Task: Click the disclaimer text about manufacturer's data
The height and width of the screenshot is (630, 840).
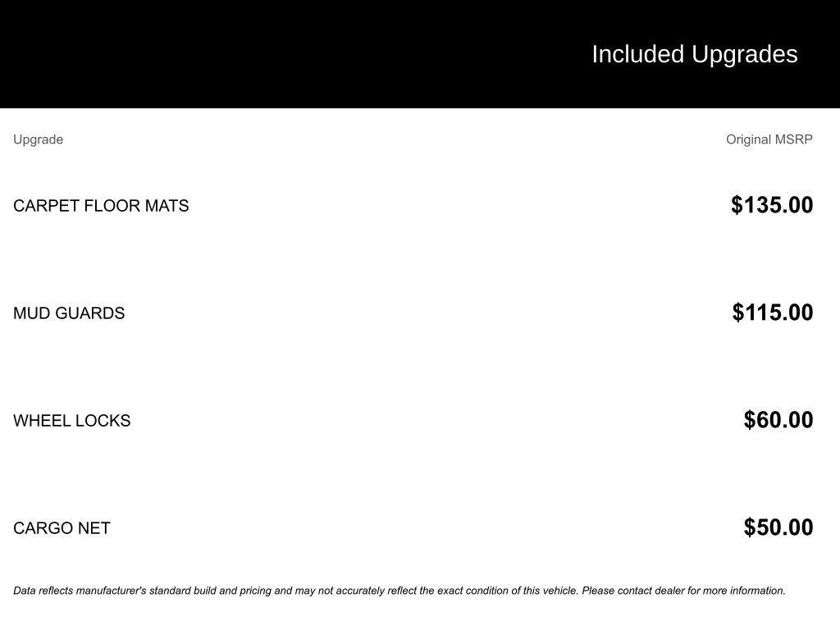Action: pyautogui.click(x=399, y=591)
